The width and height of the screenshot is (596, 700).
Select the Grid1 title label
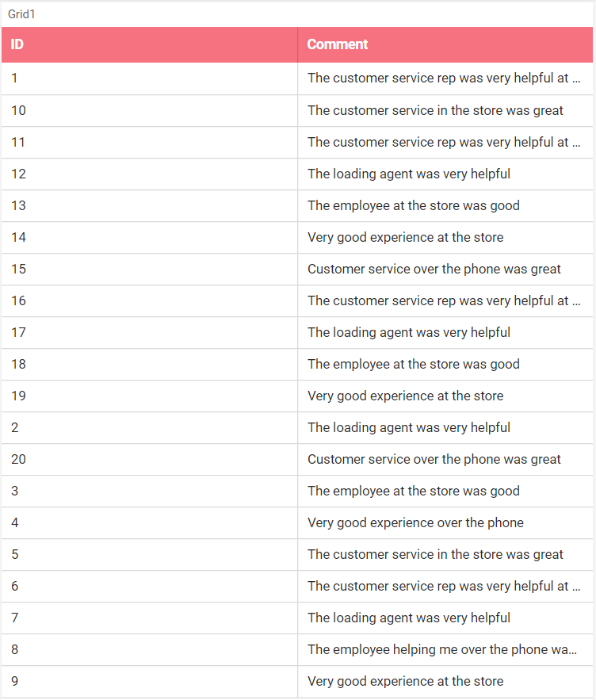21,14
